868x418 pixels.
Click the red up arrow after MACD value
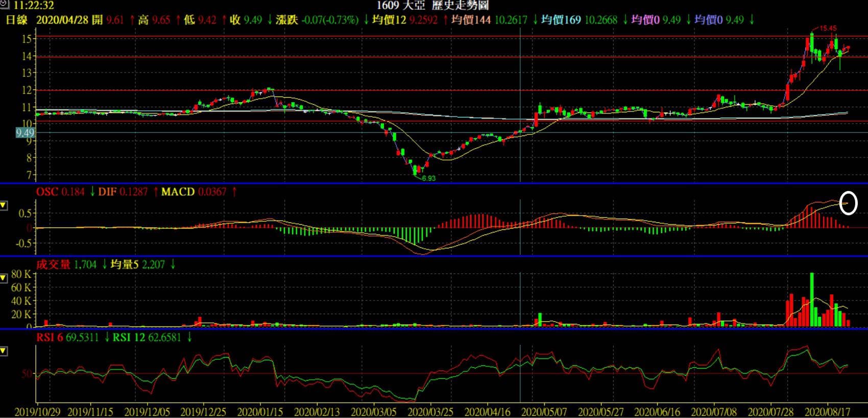234,192
